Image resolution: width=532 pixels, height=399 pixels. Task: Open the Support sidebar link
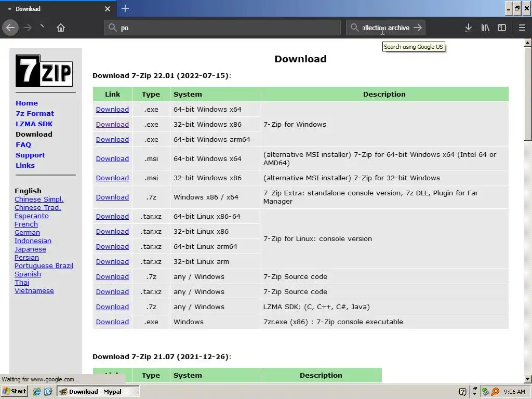(30, 155)
